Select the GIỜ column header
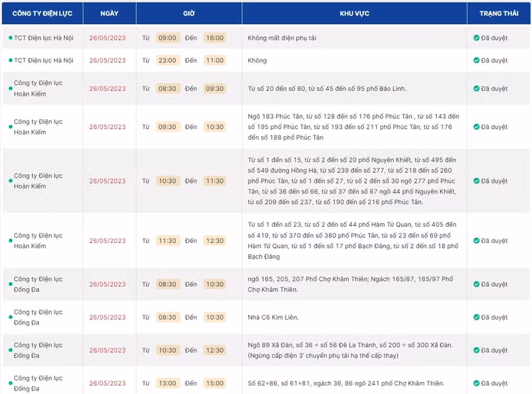Screen dimensions: 532x394 (x=189, y=13)
